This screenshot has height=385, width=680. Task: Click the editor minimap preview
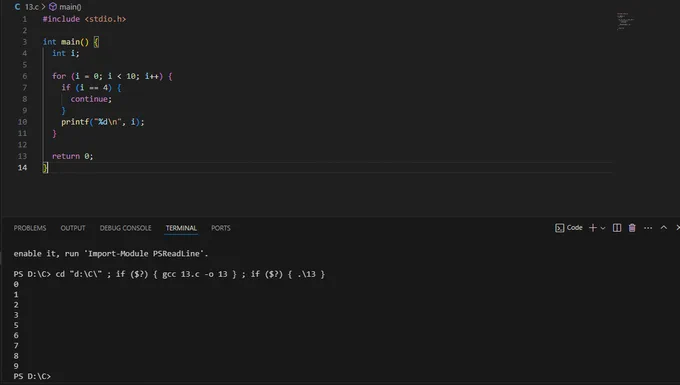[625, 21]
